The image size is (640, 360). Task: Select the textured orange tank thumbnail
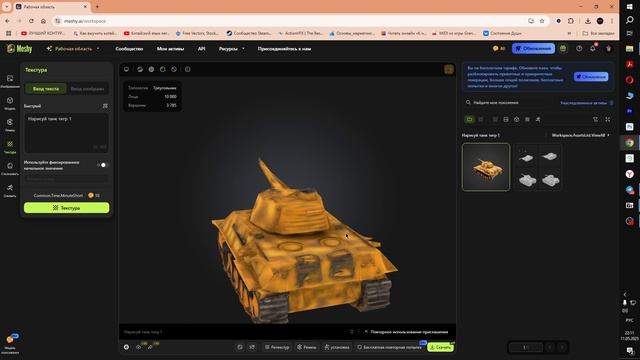click(x=486, y=167)
